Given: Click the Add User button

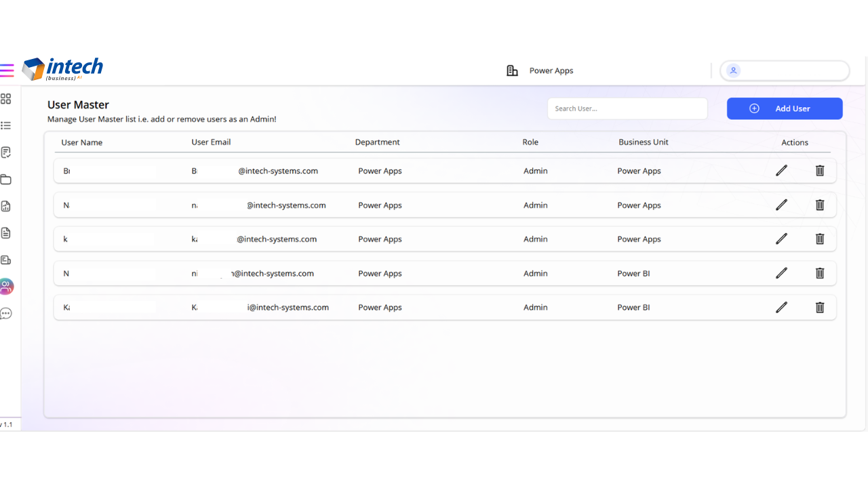Looking at the screenshot, I should point(785,108).
